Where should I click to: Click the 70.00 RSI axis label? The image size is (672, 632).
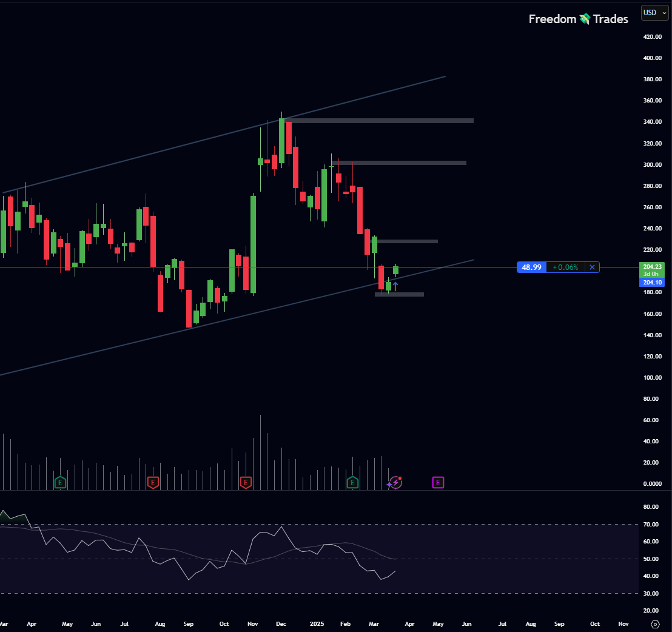tap(651, 525)
